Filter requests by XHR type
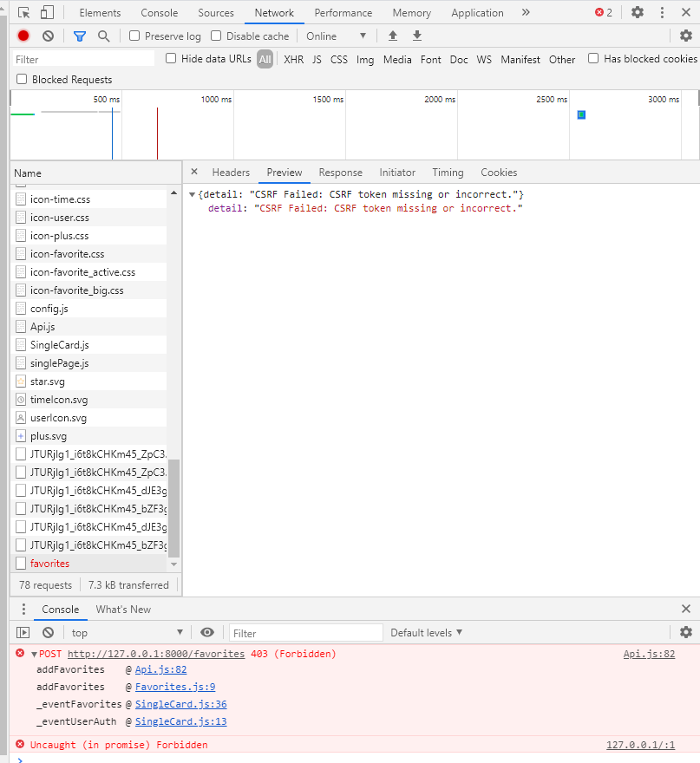Image resolution: width=700 pixels, height=763 pixels. (293, 59)
